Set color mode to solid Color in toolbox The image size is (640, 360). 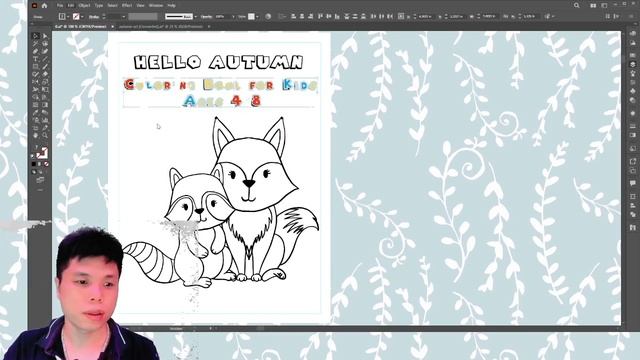click(34, 164)
